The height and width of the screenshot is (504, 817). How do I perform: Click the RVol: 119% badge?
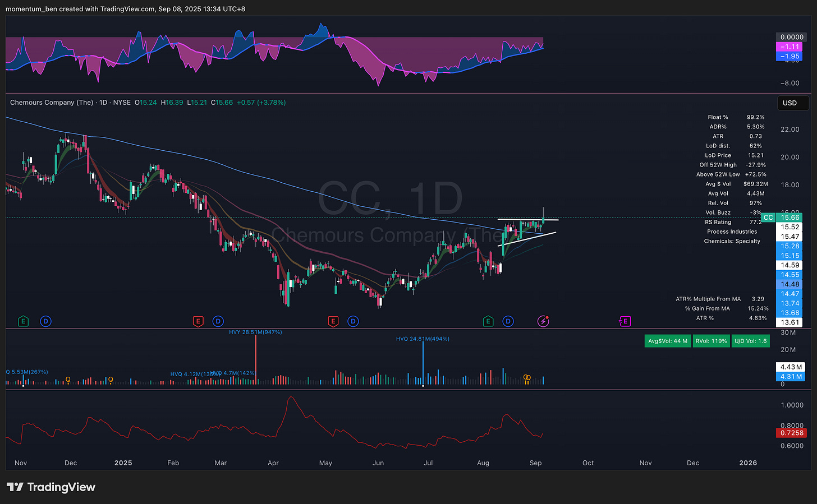(711, 341)
